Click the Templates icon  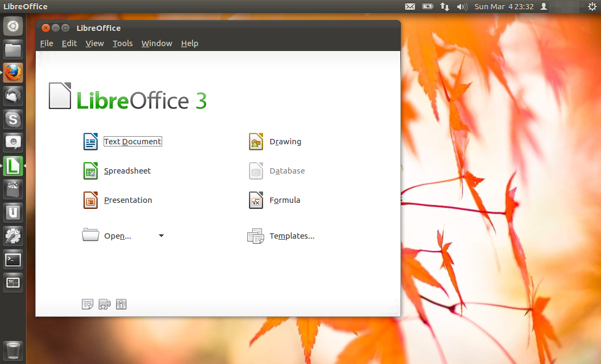coord(255,236)
